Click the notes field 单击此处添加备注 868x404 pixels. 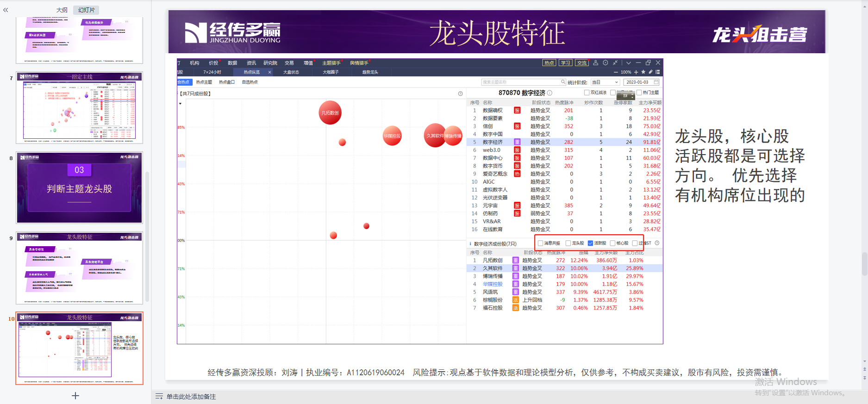point(191,397)
